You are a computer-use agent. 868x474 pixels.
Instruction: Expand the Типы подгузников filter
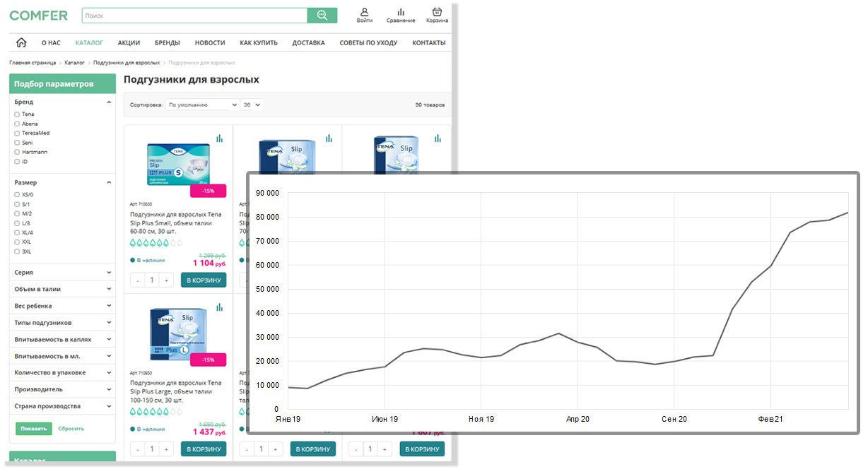pyautogui.click(x=62, y=323)
